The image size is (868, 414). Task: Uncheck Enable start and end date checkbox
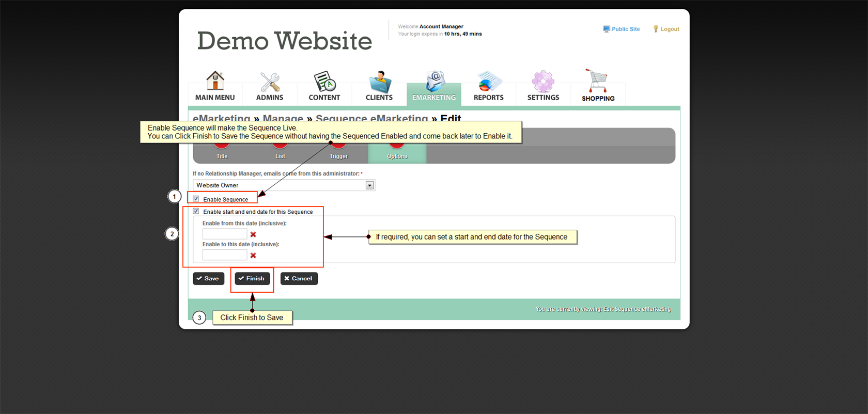pos(196,211)
